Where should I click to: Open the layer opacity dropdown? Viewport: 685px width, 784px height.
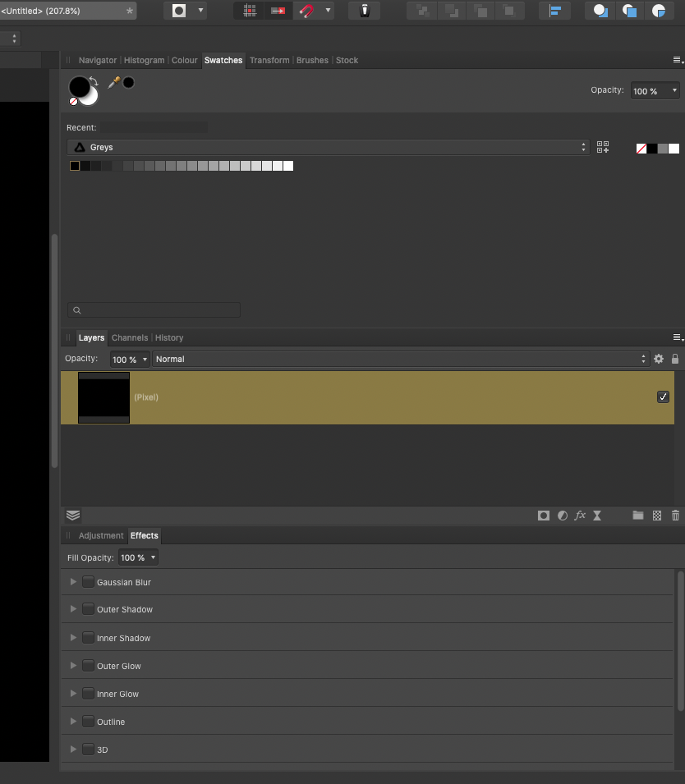(x=130, y=359)
